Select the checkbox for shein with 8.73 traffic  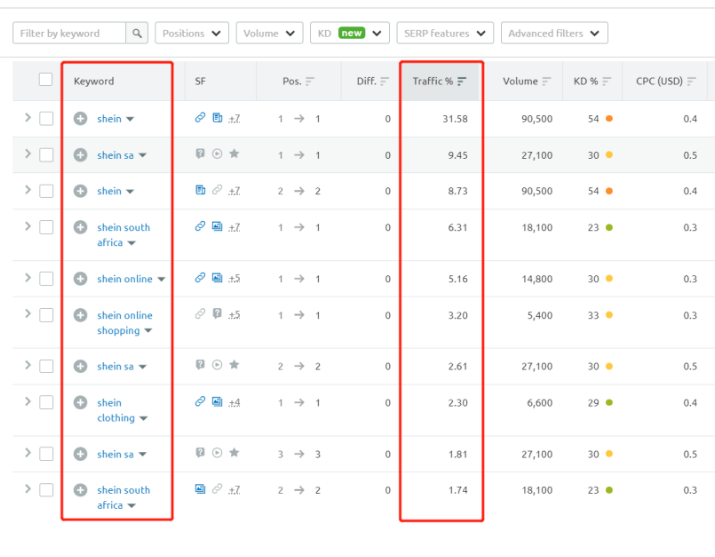coord(46,191)
